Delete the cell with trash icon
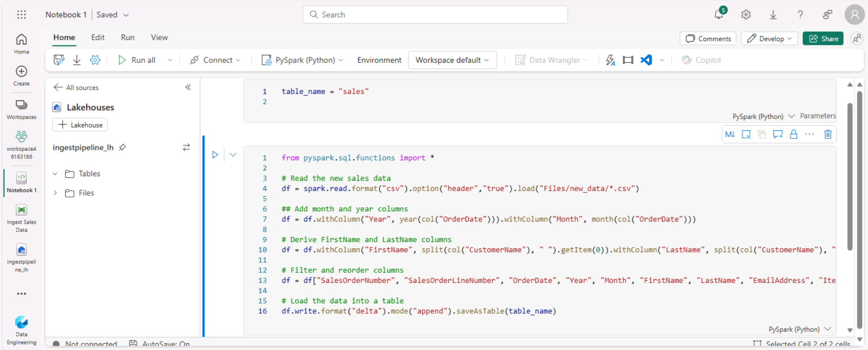 click(x=828, y=134)
